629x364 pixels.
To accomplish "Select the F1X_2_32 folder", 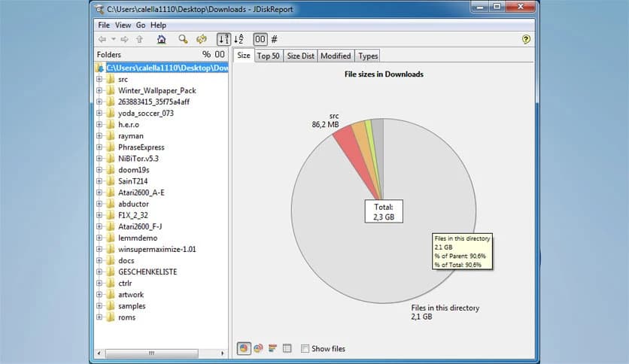I will coord(132,215).
